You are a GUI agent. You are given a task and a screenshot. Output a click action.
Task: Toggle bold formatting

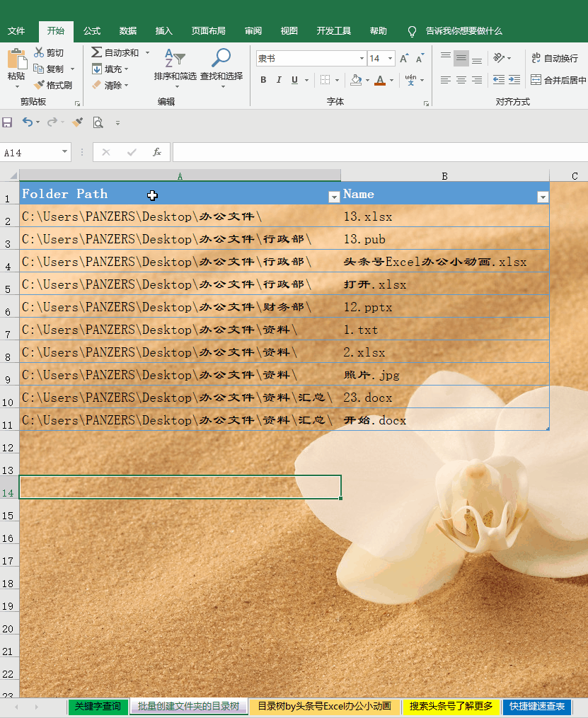coord(263,80)
